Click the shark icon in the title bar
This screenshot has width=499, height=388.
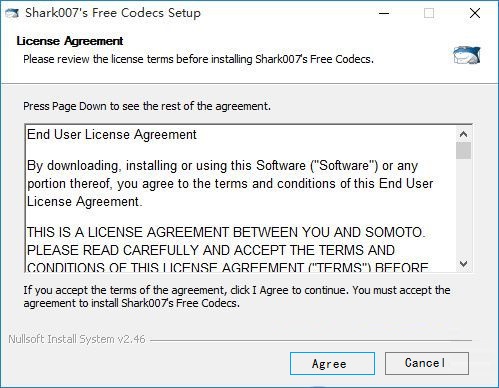(12, 13)
